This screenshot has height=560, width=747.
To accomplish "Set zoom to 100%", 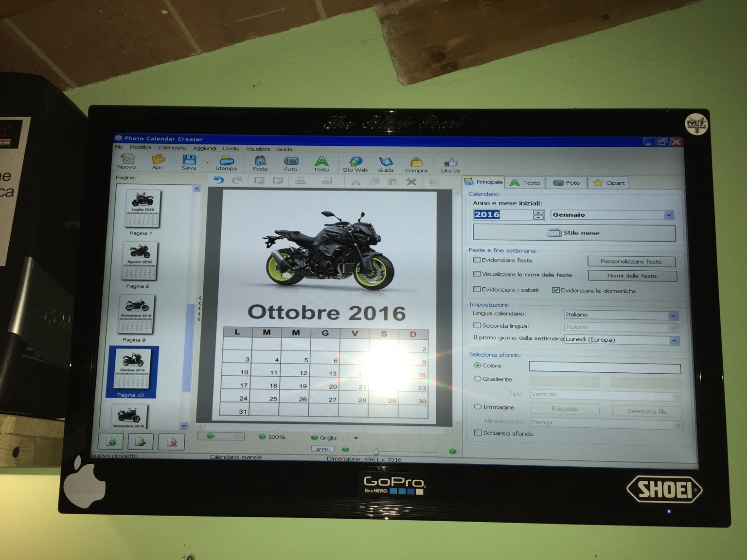I will pos(272,437).
